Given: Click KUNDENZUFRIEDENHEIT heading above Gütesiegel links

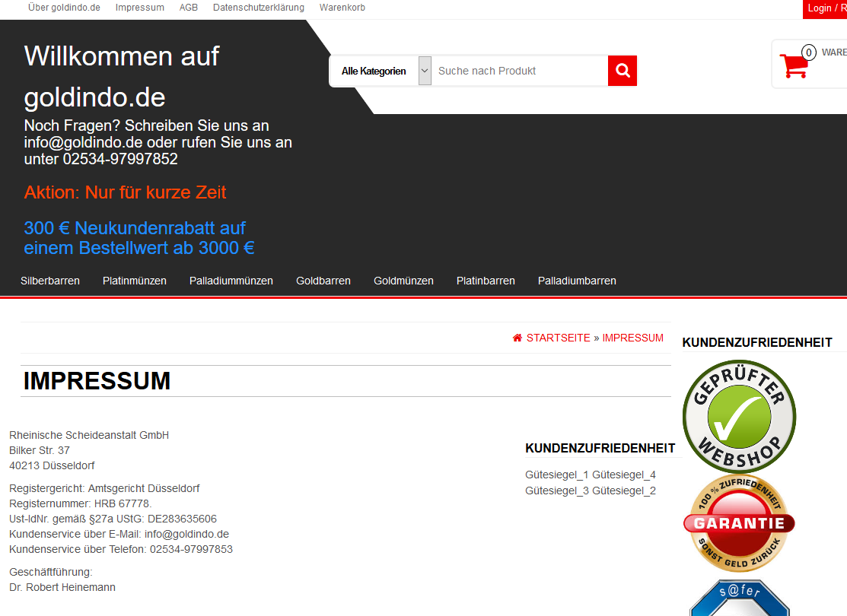Looking at the screenshot, I should tap(600, 449).
